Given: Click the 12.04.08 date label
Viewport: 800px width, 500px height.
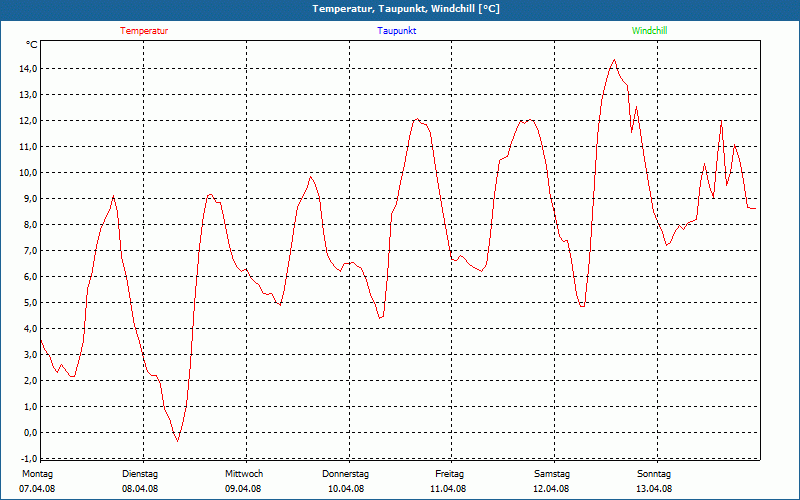Looking at the screenshot, I should click(x=551, y=489).
